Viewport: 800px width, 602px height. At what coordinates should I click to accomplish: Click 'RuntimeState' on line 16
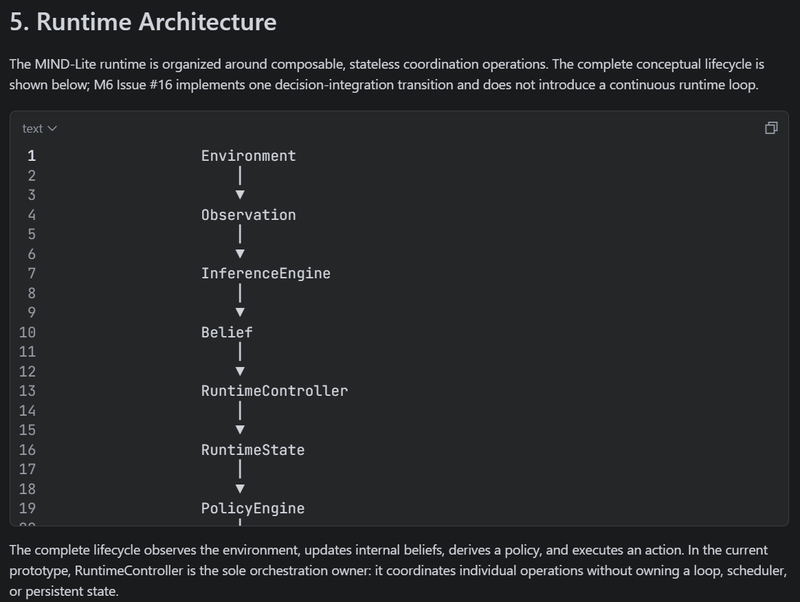point(253,449)
